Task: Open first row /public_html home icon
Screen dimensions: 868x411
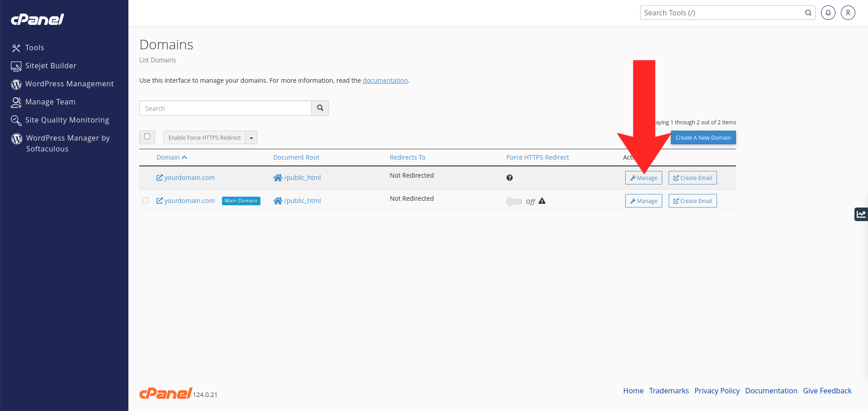Action: [x=278, y=178]
